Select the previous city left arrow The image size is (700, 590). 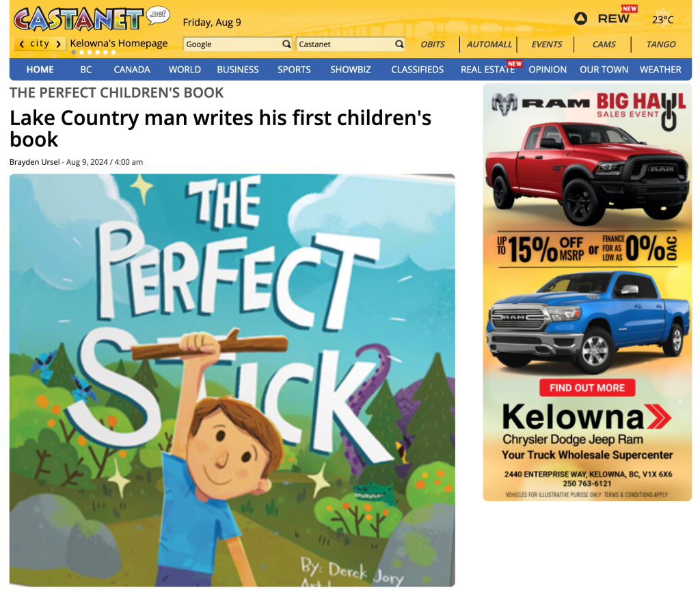click(x=21, y=44)
